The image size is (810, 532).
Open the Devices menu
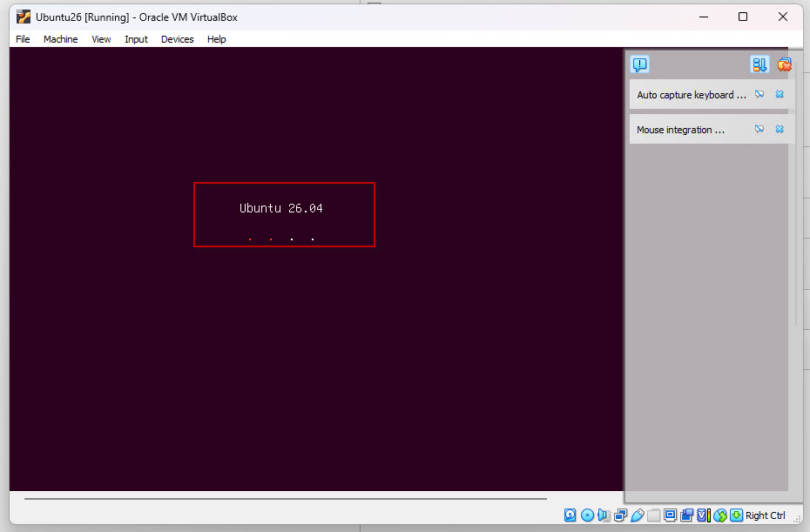pyautogui.click(x=177, y=39)
